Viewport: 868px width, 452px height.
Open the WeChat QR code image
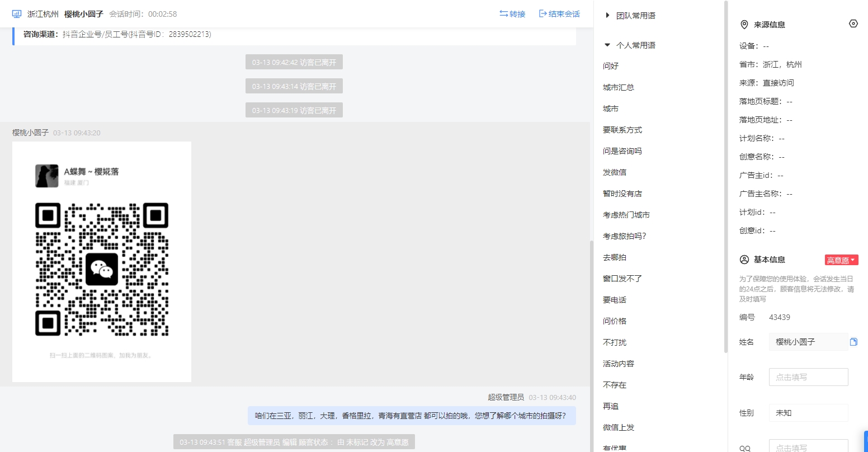[x=102, y=262]
